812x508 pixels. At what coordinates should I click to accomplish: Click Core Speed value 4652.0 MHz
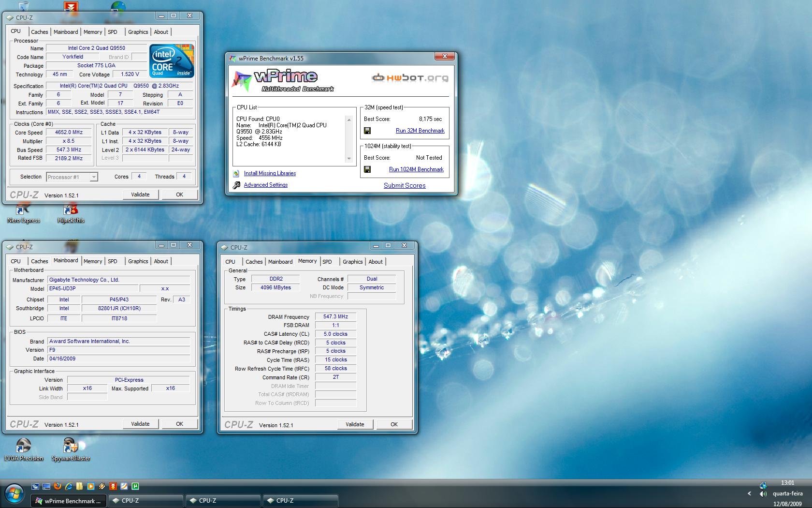pyautogui.click(x=69, y=132)
